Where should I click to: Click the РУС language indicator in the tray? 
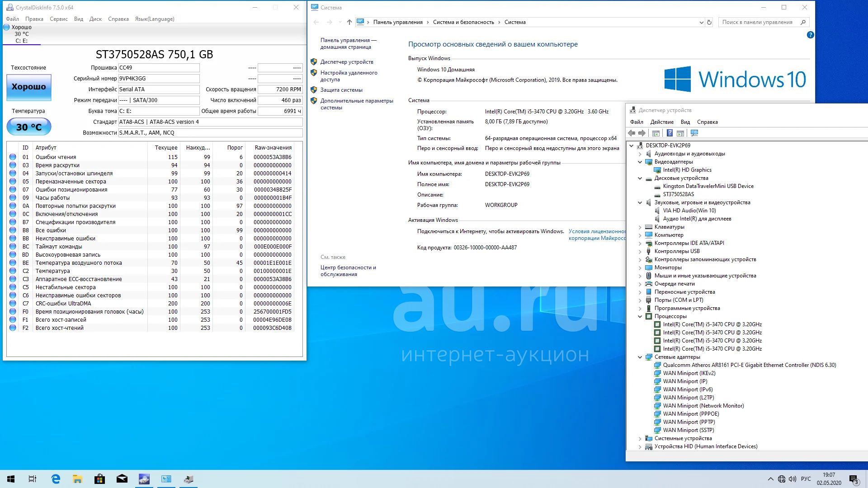(x=806, y=479)
